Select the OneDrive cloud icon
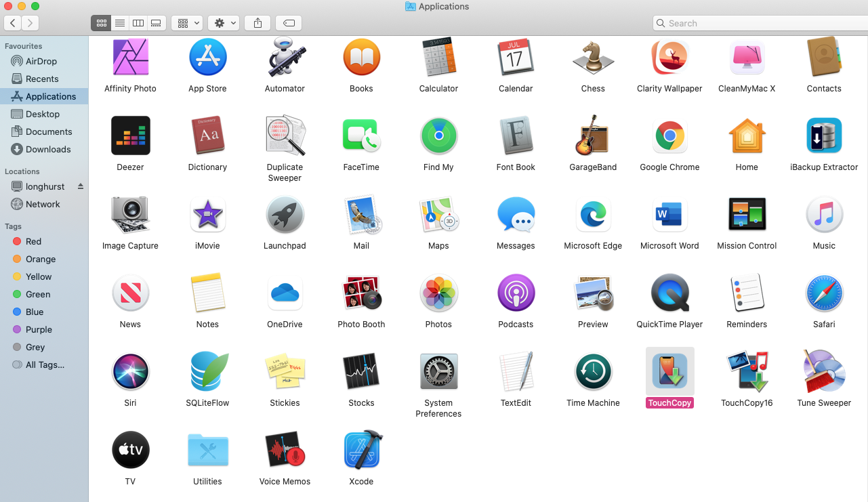 (285, 293)
